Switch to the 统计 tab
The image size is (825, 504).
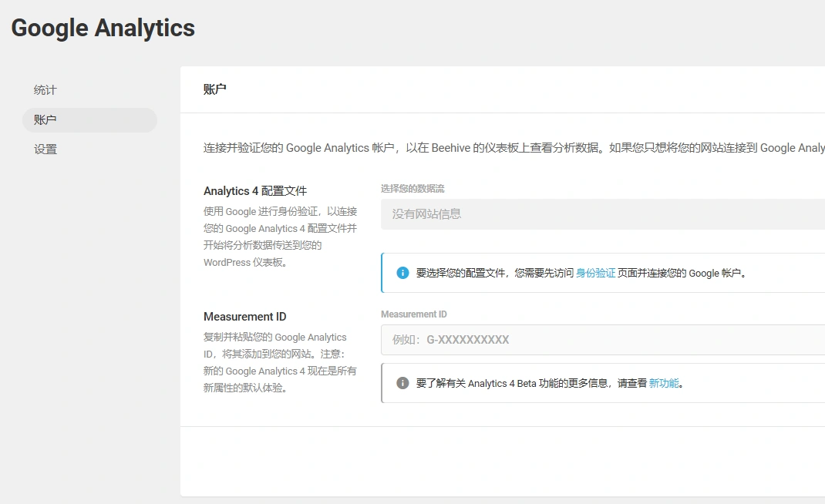coord(45,89)
